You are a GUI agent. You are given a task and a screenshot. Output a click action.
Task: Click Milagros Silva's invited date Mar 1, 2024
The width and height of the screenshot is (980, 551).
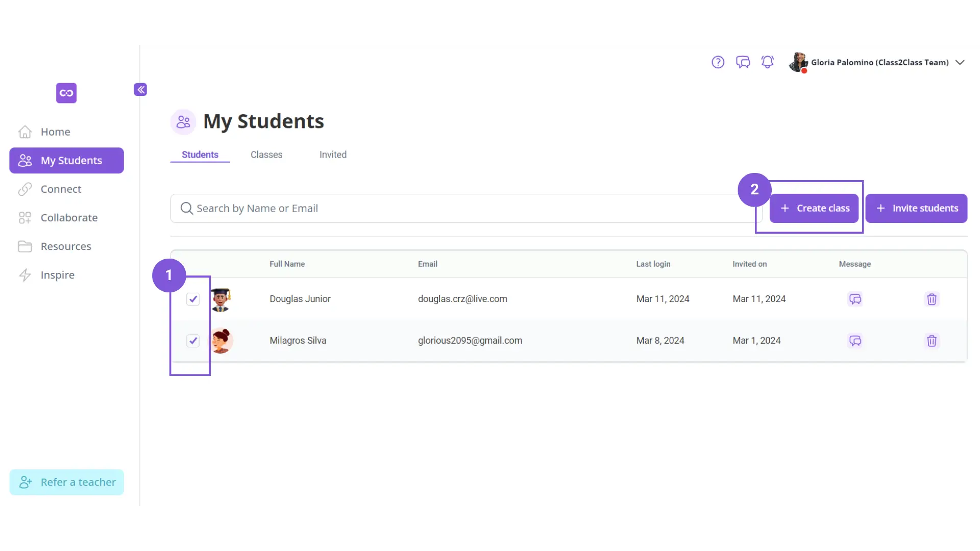(x=756, y=341)
